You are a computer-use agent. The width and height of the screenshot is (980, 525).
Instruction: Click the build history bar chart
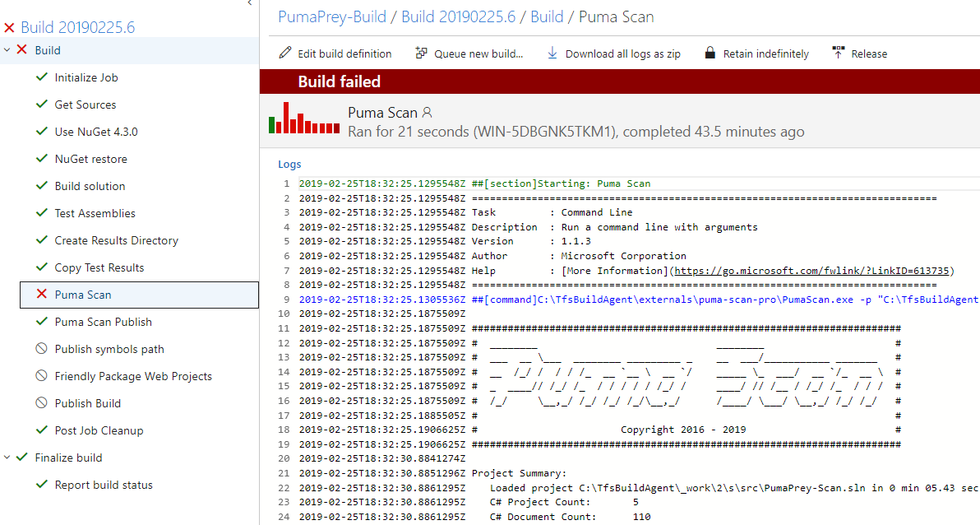point(303,118)
